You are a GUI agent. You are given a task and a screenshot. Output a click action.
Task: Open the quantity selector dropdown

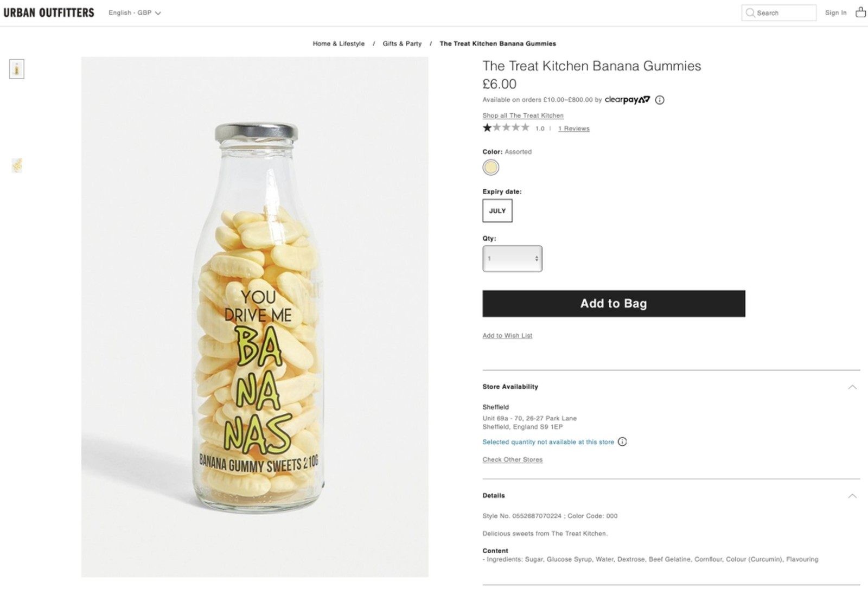512,259
